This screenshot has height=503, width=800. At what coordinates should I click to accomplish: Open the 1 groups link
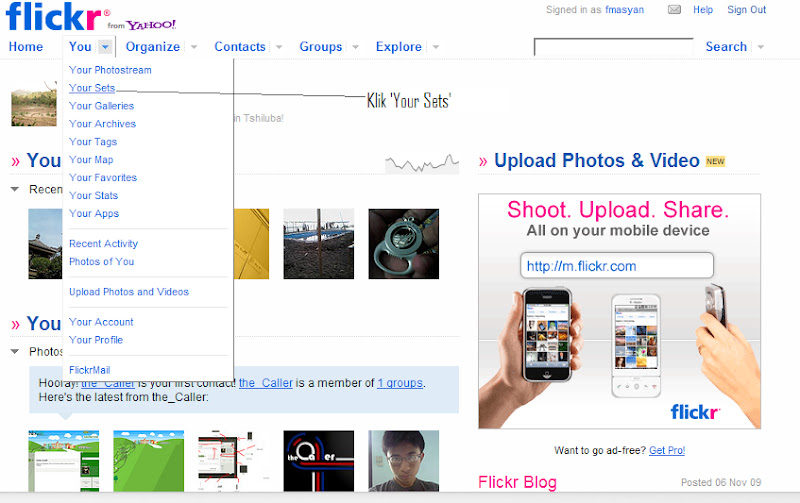pyautogui.click(x=400, y=383)
